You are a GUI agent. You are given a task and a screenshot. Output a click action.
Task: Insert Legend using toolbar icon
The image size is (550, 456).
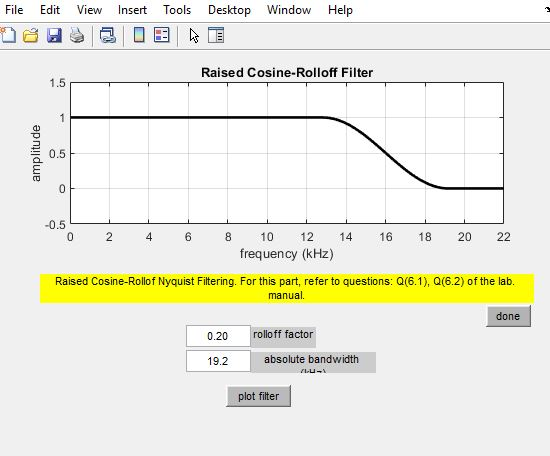(162, 35)
